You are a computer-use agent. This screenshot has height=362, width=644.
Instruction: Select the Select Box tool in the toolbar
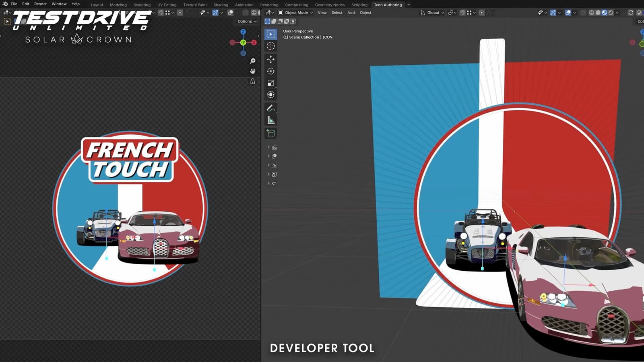270,34
